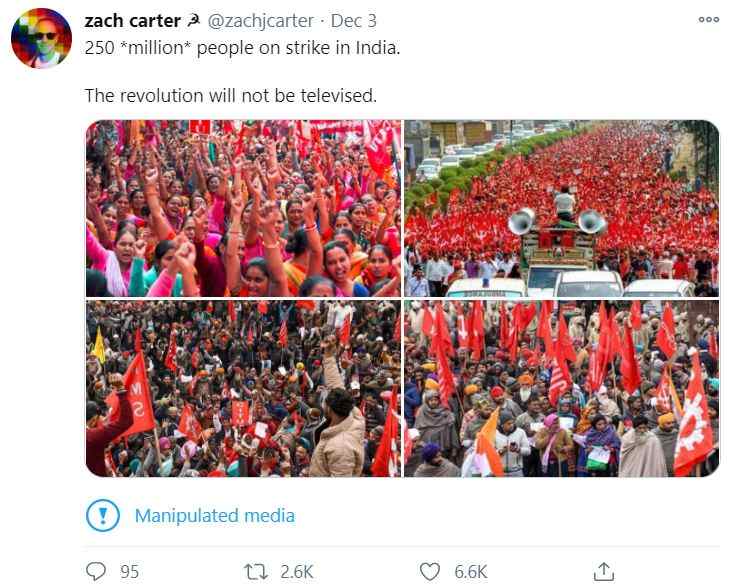Click the 6.6K likes count
Screen dimensions: 729x586
click(471, 572)
